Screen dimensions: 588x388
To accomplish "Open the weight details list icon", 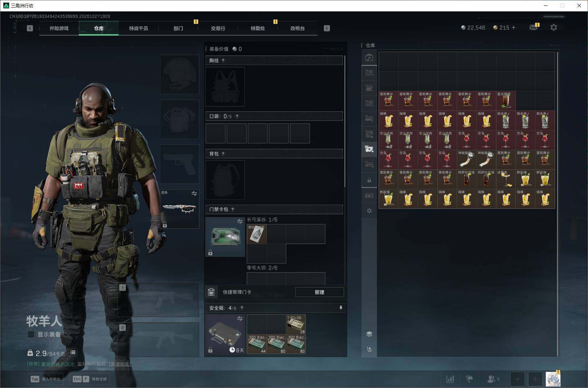I will pyautogui.click(x=73, y=352).
